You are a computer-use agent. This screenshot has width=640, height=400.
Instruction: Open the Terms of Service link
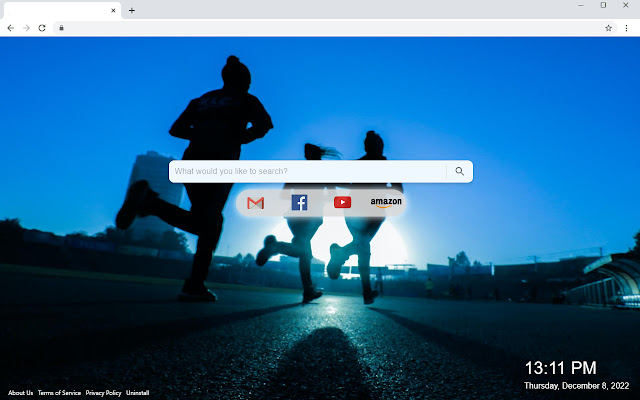coord(59,393)
